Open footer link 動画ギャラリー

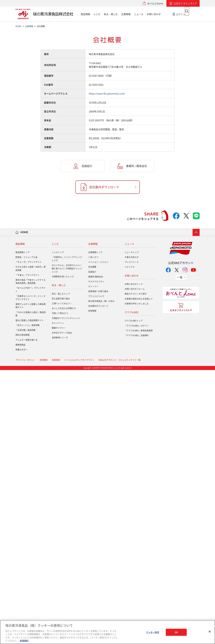tap(59, 328)
